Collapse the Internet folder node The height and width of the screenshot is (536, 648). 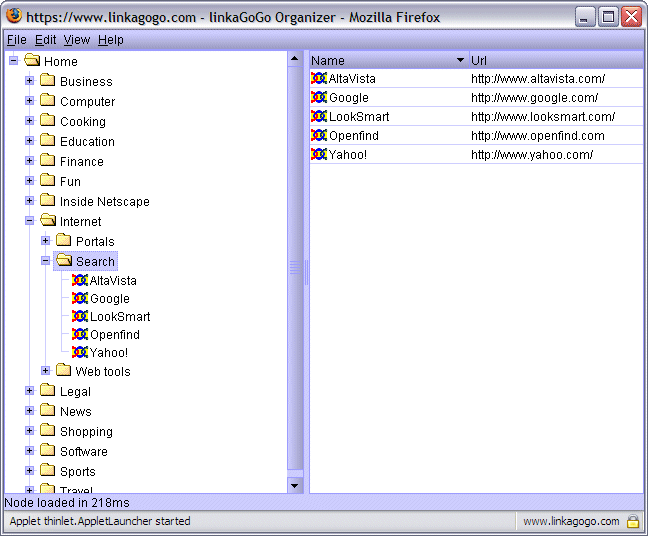pyautogui.click(x=29, y=221)
